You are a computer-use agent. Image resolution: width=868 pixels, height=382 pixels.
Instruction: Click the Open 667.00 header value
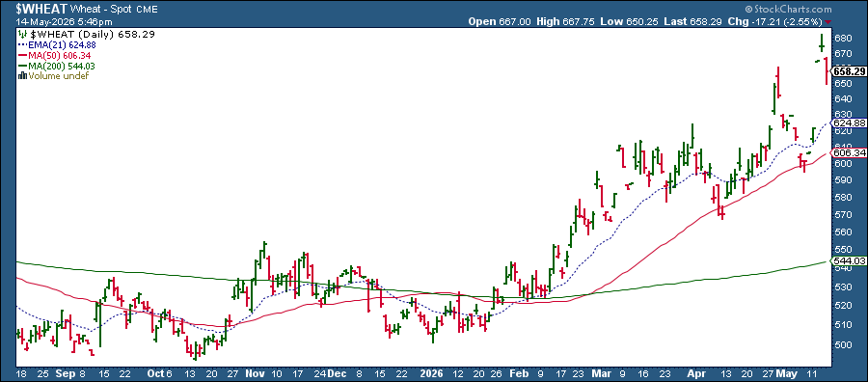point(500,21)
